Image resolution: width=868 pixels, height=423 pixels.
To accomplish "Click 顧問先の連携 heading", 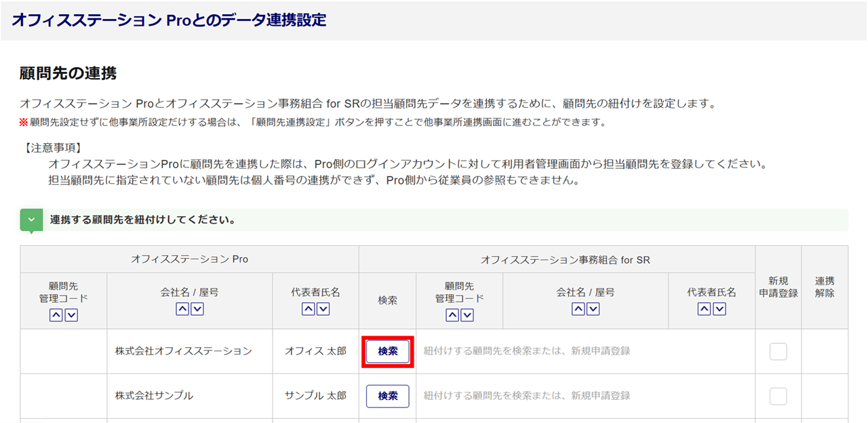I will [68, 74].
